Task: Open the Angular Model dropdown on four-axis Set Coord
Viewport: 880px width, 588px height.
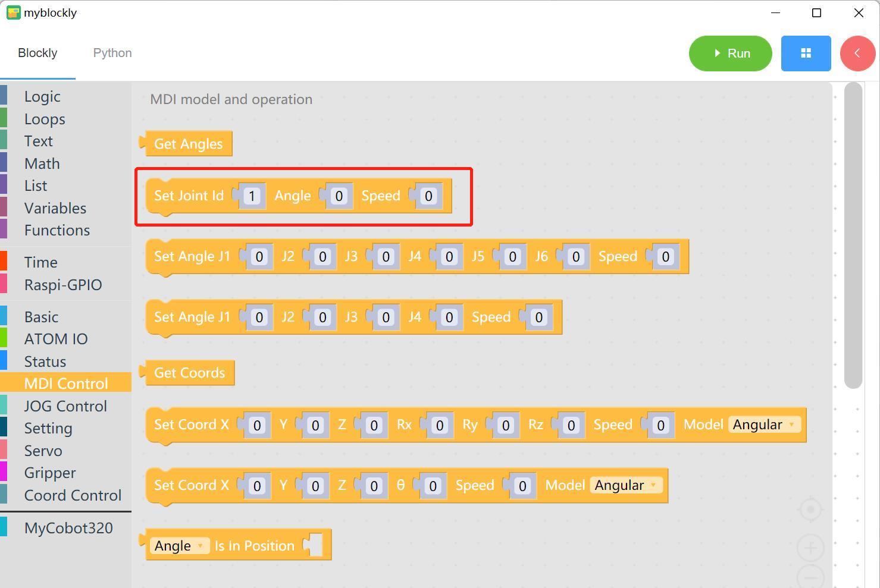Action: coord(626,485)
